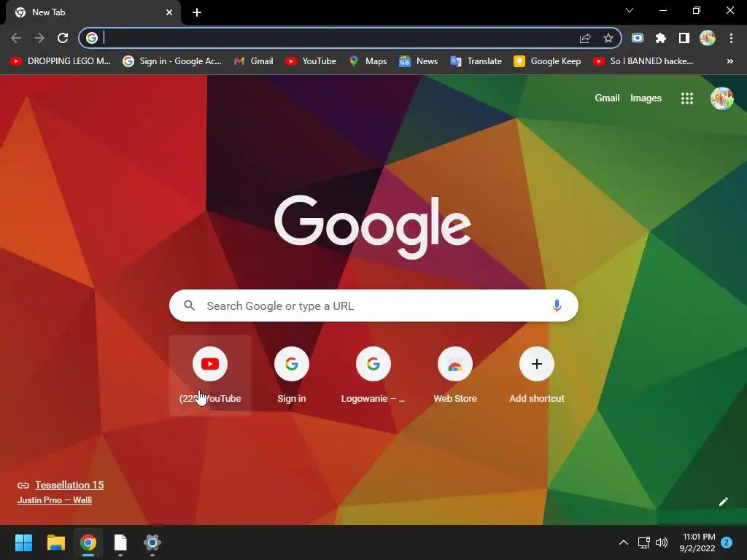Click the Gmail link on page
The image size is (747, 560).
tap(607, 98)
